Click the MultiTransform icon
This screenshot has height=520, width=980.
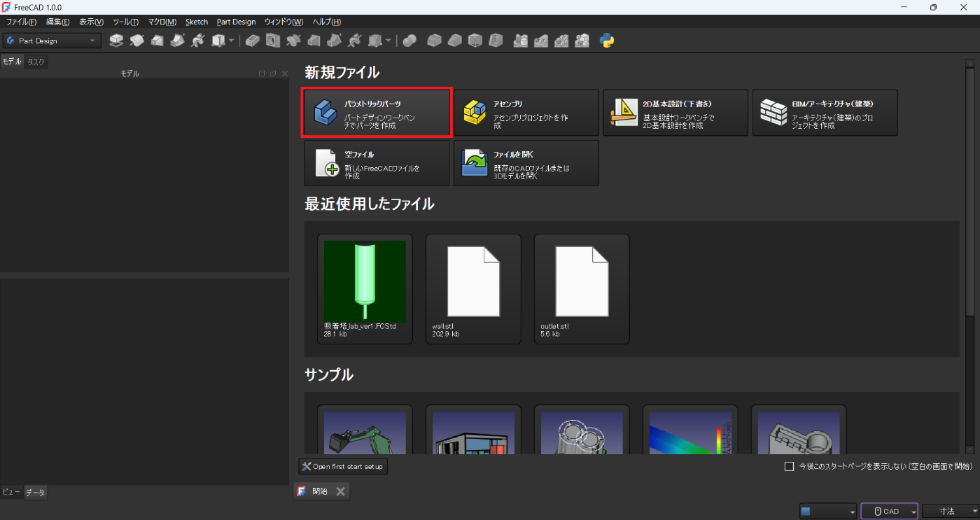582,41
